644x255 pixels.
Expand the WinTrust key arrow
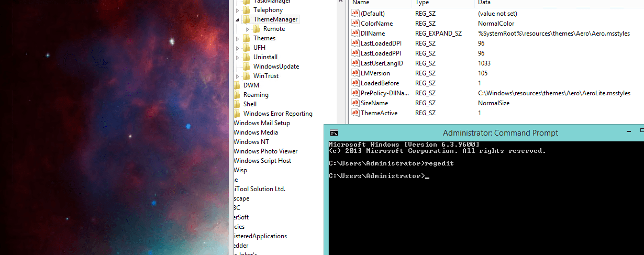pyautogui.click(x=237, y=76)
